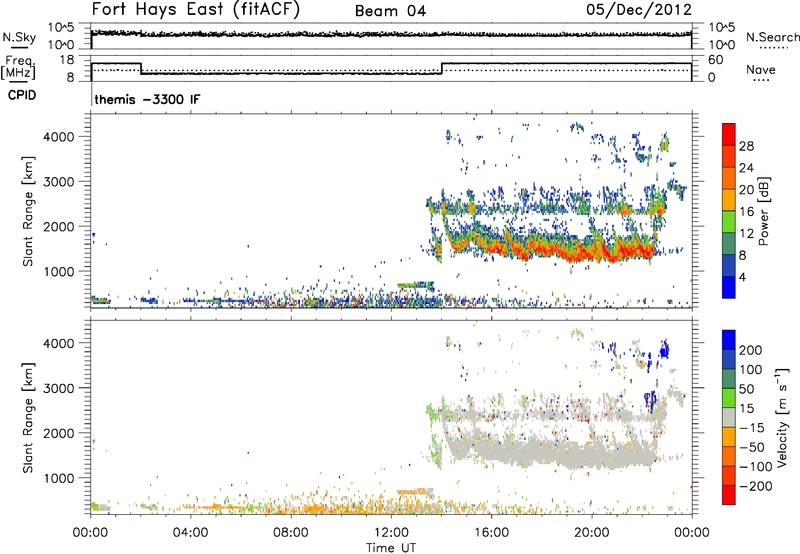Click the '16:00' time axis tick label
800x554 pixels.
491,533
